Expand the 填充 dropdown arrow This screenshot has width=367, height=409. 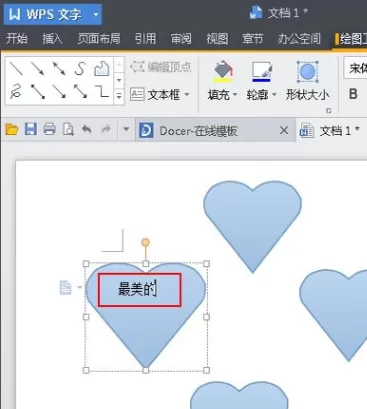pyautogui.click(x=235, y=95)
